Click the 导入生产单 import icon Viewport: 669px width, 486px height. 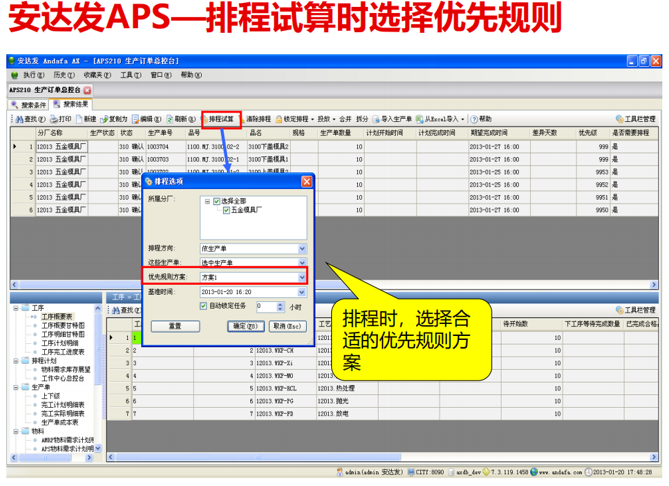(376, 119)
